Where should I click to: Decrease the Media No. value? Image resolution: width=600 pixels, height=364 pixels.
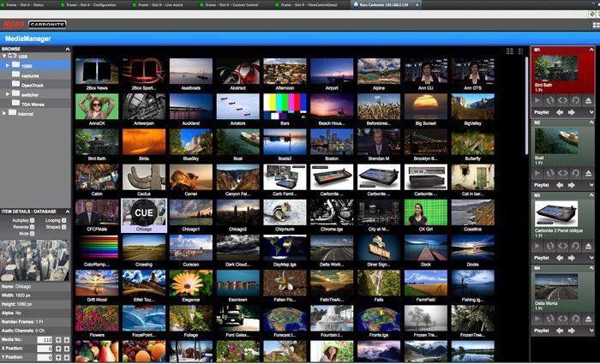click(67, 339)
